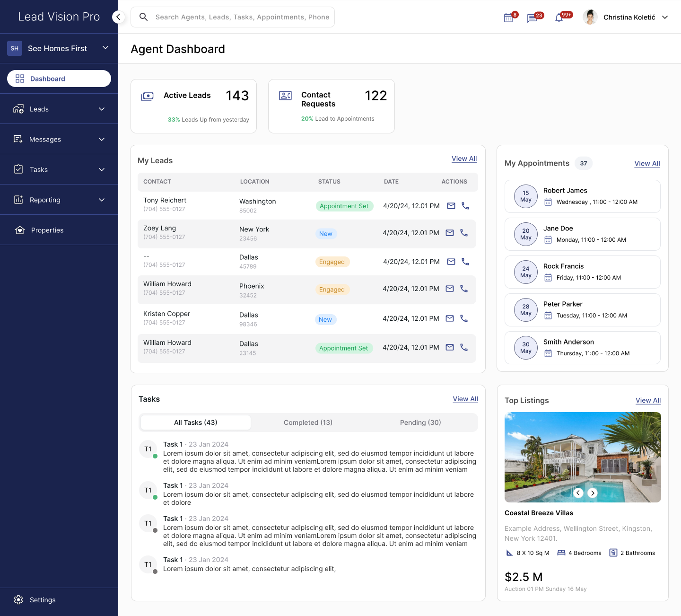View all in My Appointments
Screen dimensions: 681x616
(x=647, y=163)
